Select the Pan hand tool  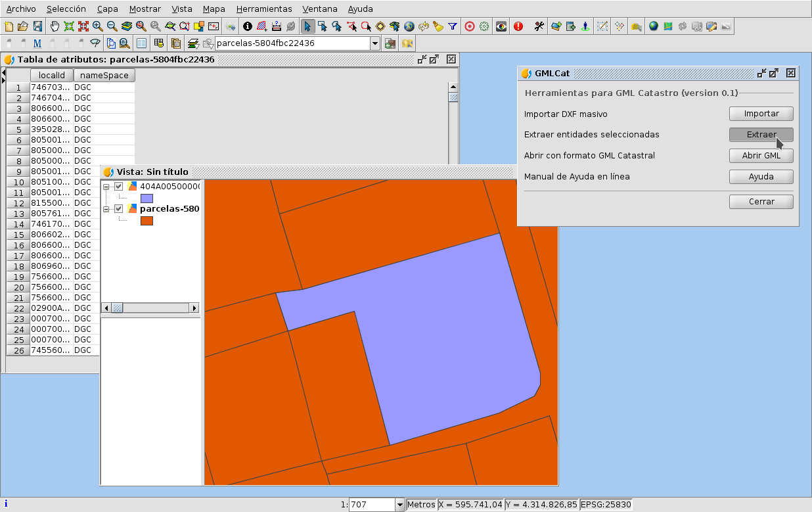[x=55, y=26]
